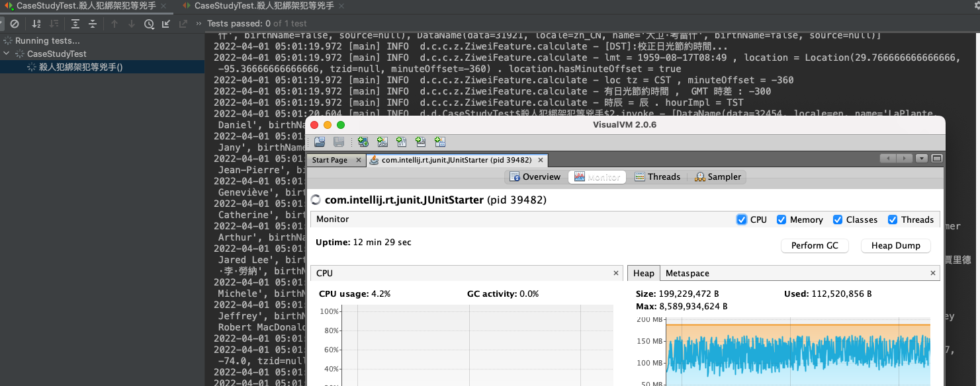
Task: Disable the Classes checkbox
Action: [x=838, y=219]
